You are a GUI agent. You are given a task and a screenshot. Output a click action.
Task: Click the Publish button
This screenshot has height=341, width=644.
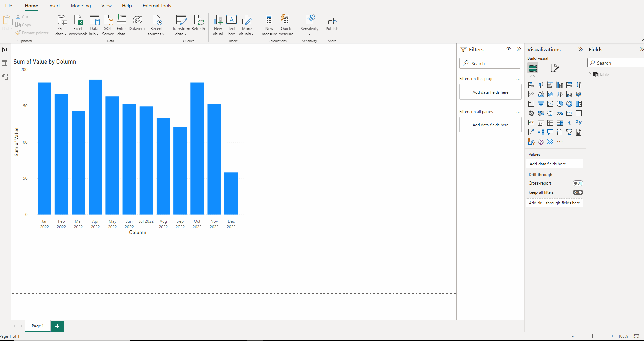pyautogui.click(x=332, y=23)
